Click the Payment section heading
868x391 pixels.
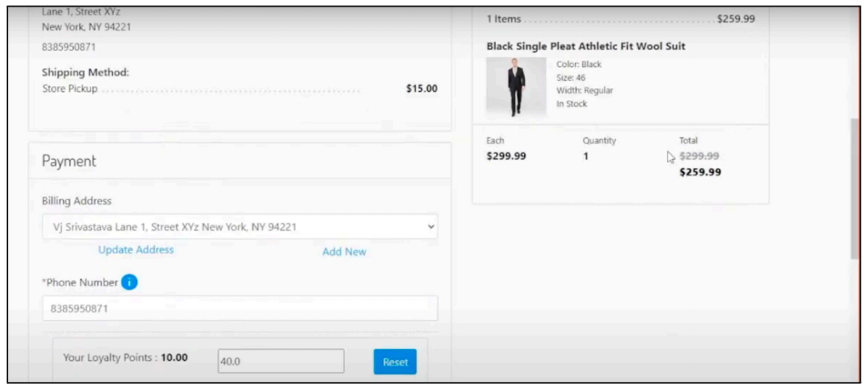(x=69, y=161)
